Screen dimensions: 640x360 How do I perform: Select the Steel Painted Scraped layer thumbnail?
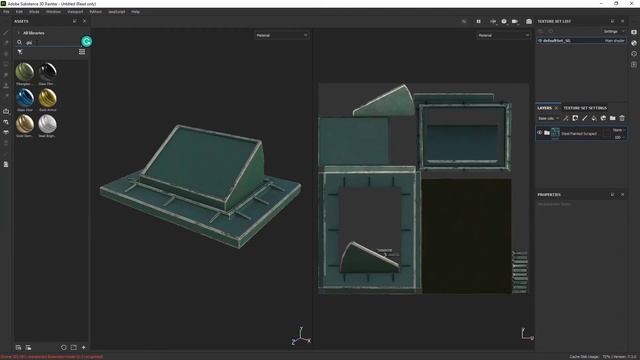tap(555, 133)
